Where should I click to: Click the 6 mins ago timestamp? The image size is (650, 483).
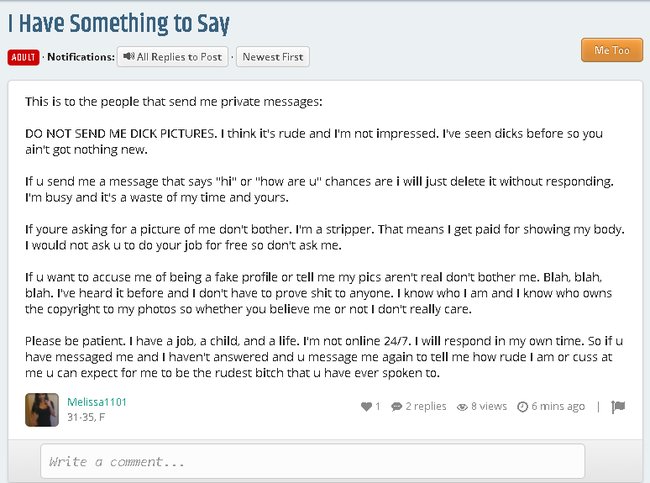[558, 406]
